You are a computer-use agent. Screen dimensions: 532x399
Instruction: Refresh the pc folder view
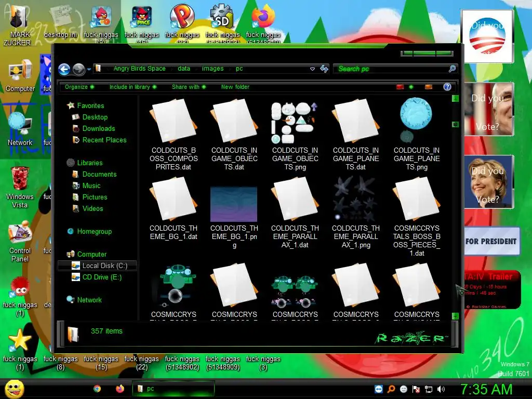click(x=324, y=69)
